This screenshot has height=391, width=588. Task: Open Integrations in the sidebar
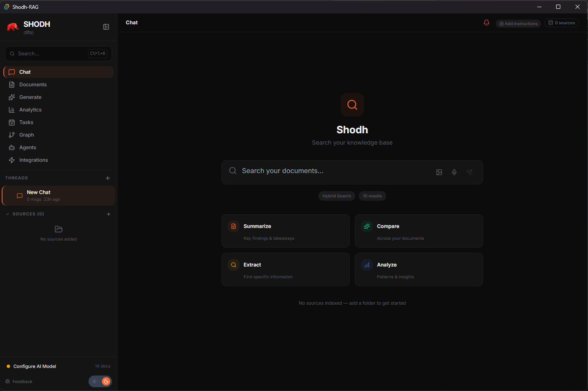pyautogui.click(x=58, y=160)
